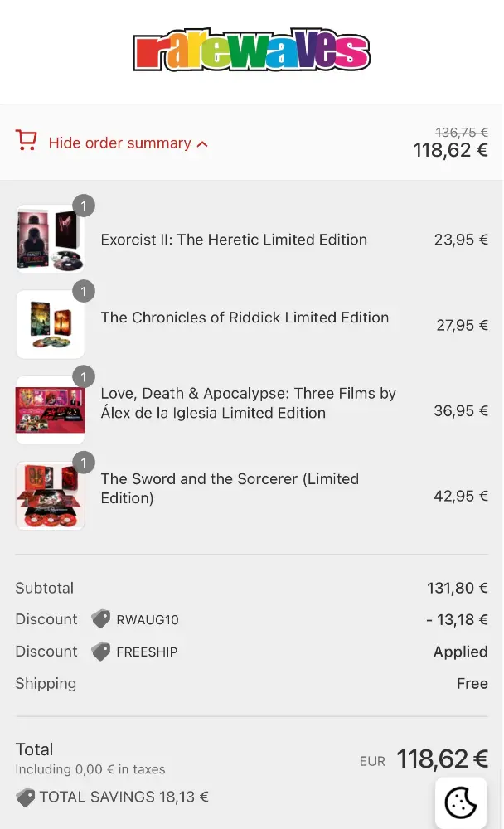Screen dimensions: 504x829
Task: Click quantity badge on Exorcist II item
Action: tap(84, 206)
